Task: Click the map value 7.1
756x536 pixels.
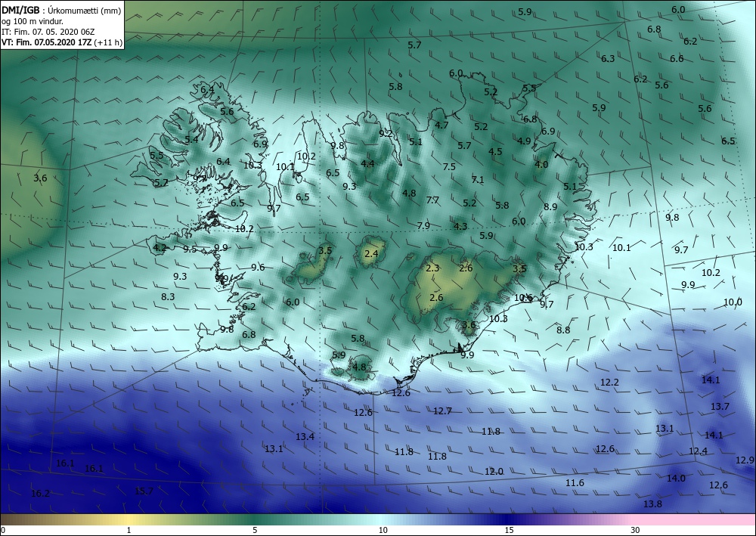Action: 477,180
